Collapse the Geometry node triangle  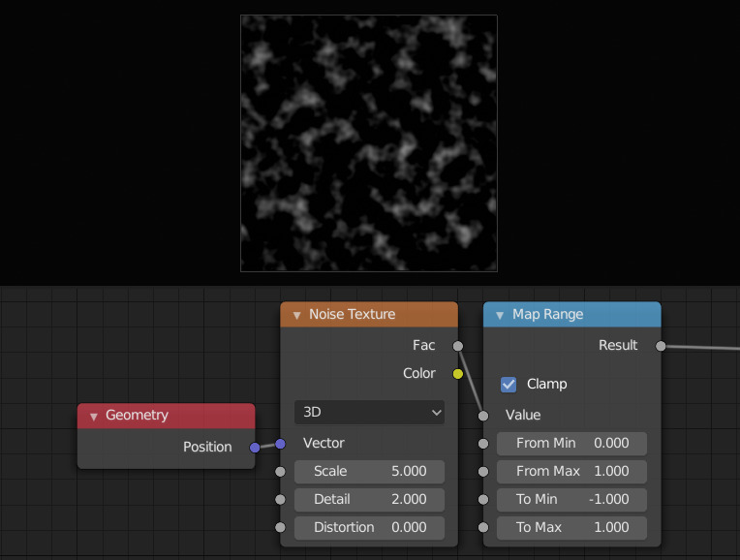click(x=94, y=416)
